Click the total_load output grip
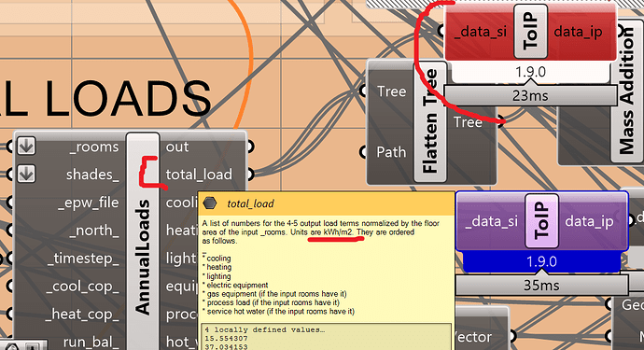 (x=250, y=175)
